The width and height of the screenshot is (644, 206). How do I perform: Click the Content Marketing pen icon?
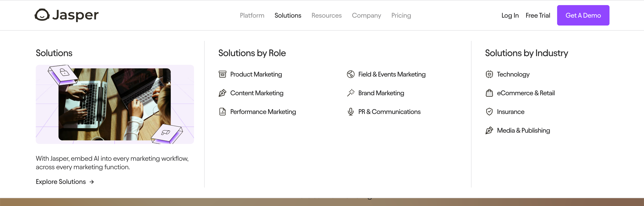point(222,93)
